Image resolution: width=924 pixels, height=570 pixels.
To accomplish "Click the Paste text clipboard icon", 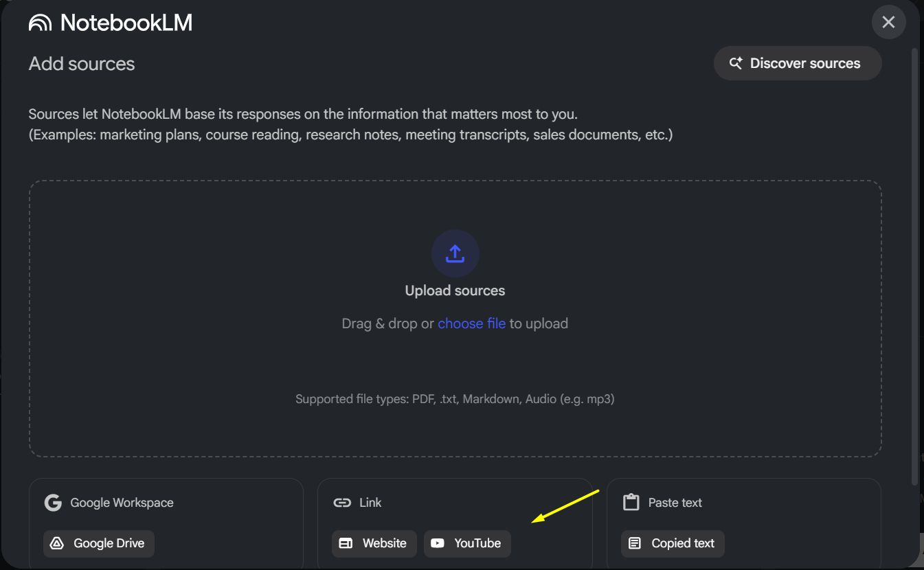I will pos(631,503).
